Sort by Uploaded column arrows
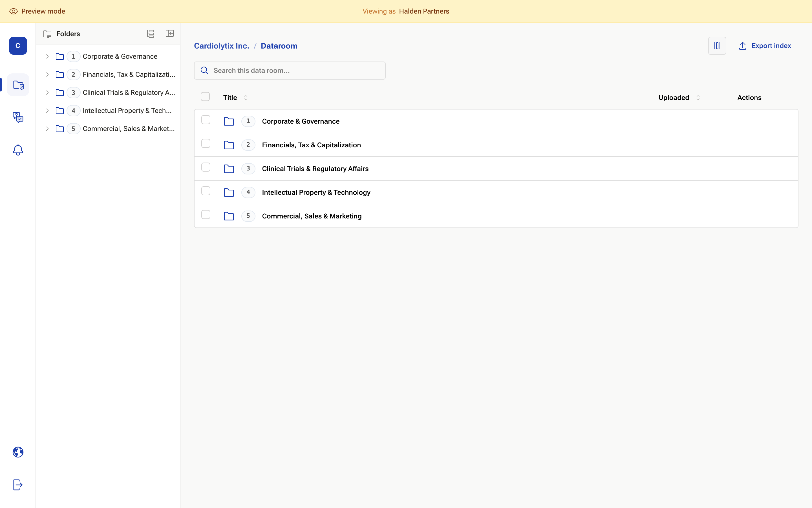This screenshot has height=508, width=812. pos(698,98)
